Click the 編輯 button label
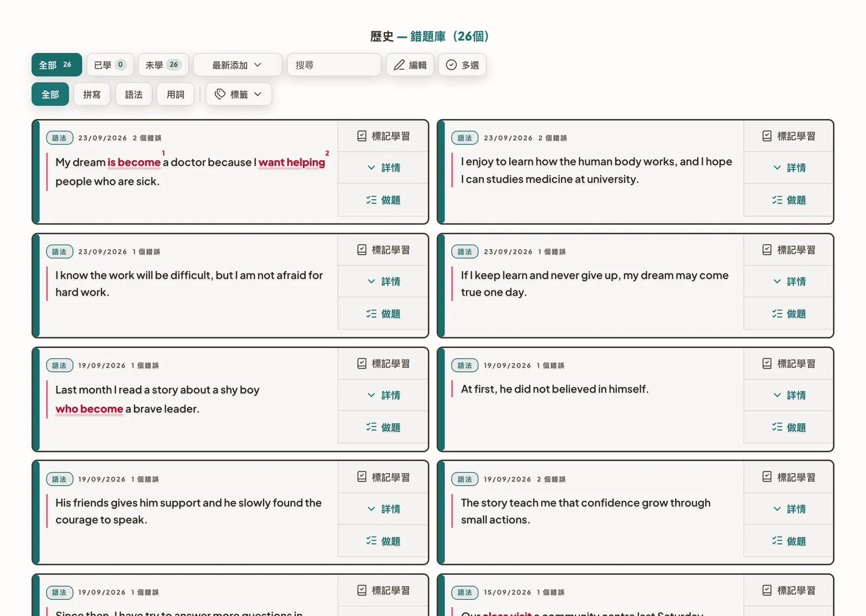This screenshot has height=616, width=866. coord(418,65)
